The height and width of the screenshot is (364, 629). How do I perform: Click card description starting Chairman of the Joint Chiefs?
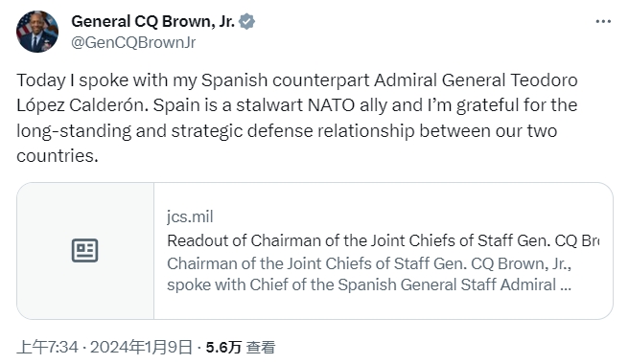369,274
